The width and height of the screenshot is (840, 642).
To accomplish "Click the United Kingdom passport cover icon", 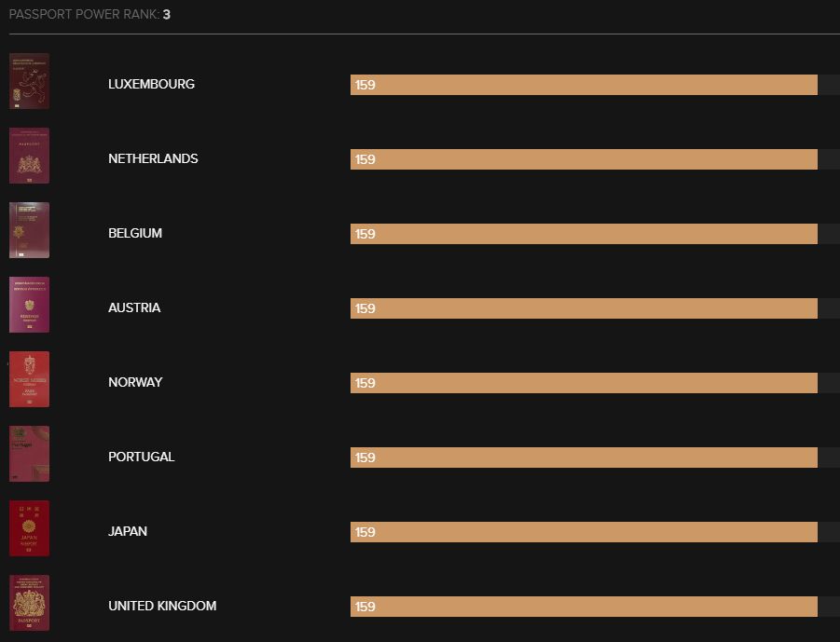I will 29,603.
